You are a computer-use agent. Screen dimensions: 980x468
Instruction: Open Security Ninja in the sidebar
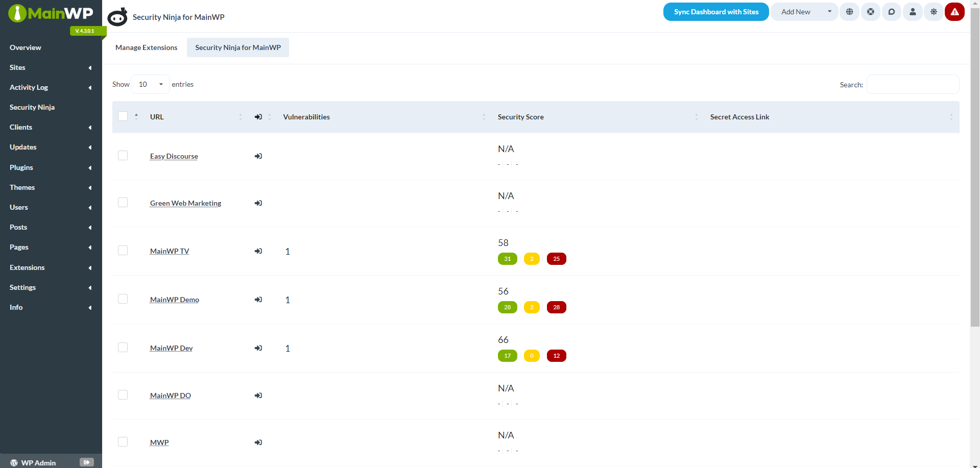pyautogui.click(x=32, y=107)
